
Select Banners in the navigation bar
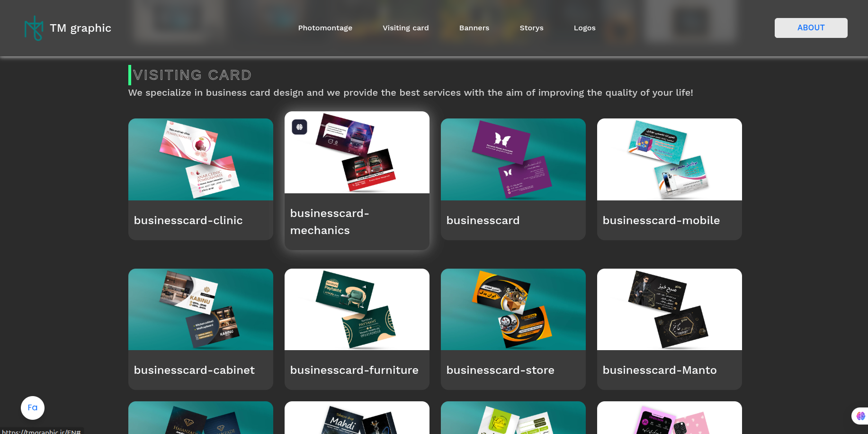click(x=474, y=28)
